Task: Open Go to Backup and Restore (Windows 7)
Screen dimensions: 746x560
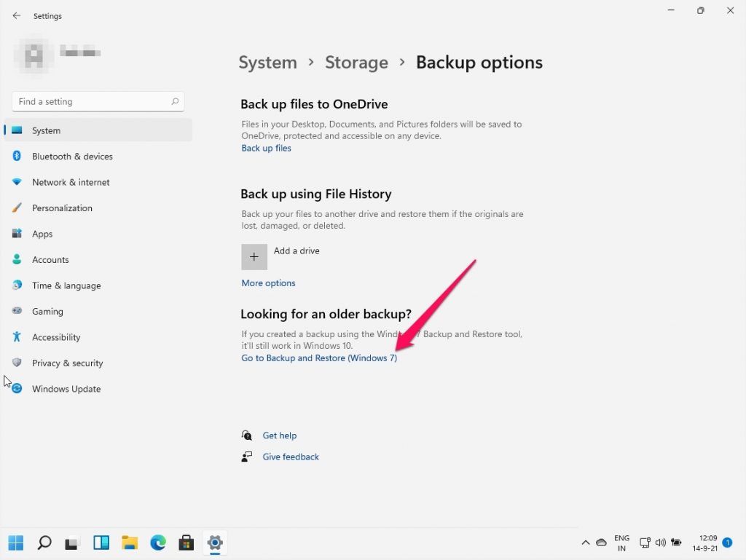Action: [x=319, y=358]
